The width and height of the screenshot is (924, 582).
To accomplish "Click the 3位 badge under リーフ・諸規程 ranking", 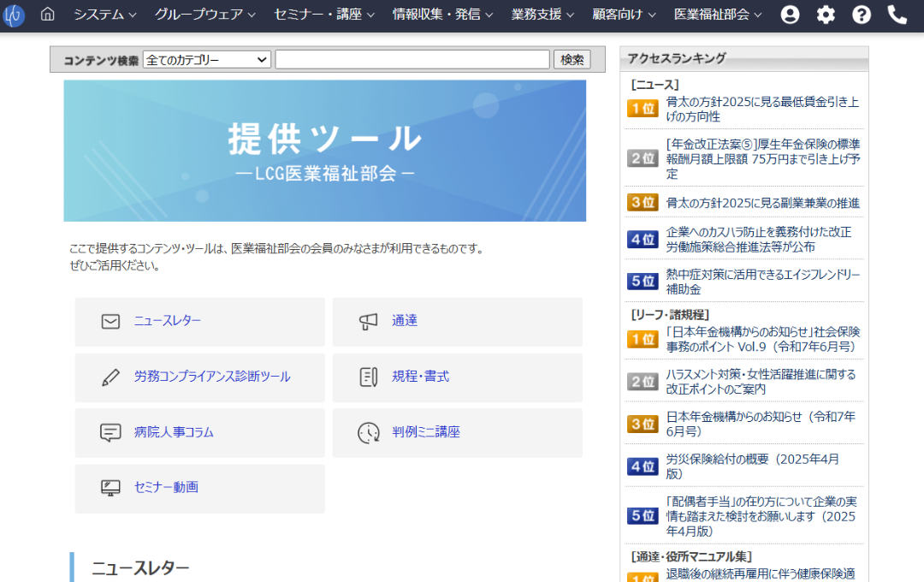I will (643, 424).
